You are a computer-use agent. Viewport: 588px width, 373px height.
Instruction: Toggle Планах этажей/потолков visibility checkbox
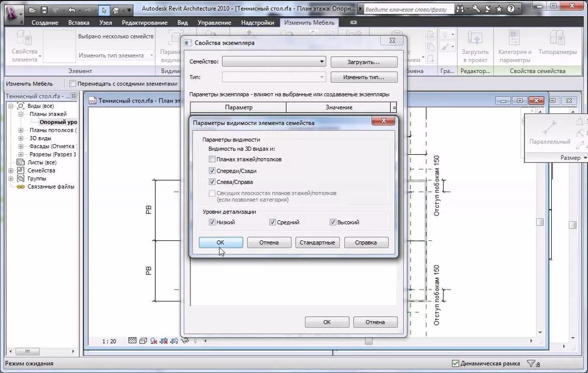click(x=212, y=159)
